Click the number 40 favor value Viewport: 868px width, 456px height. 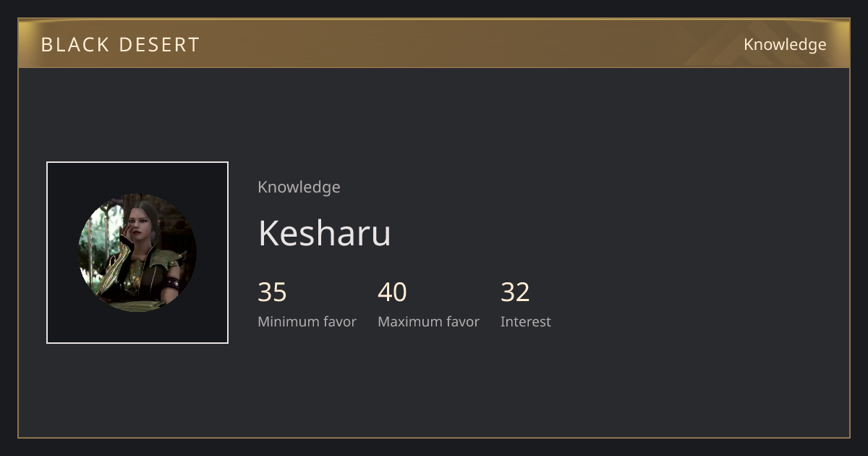[x=392, y=292]
